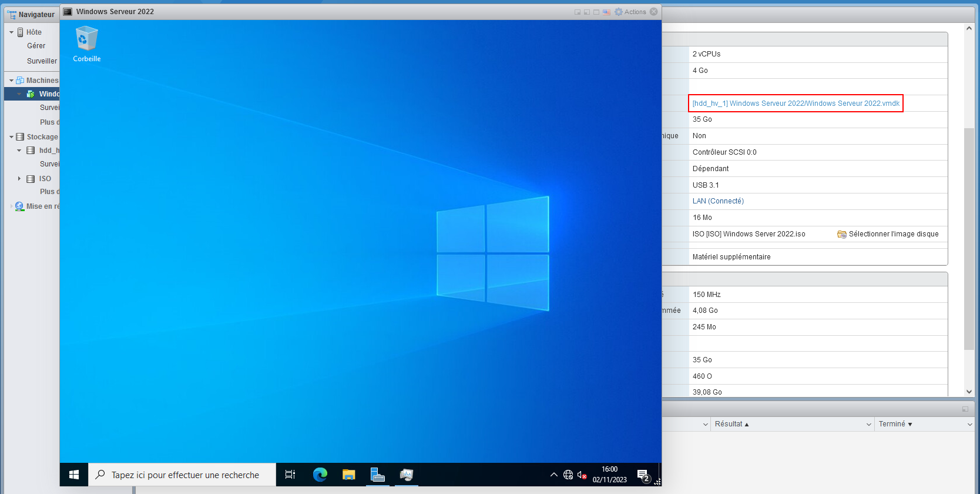
Task: Click the console Actions gear icon
Action: [x=619, y=12]
